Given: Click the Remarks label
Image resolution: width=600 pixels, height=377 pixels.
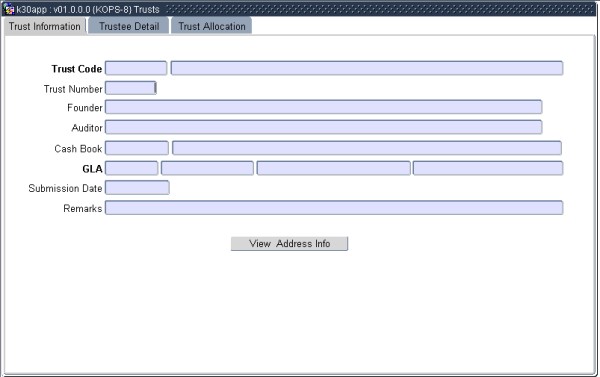Looking at the screenshot, I should 83,208.
